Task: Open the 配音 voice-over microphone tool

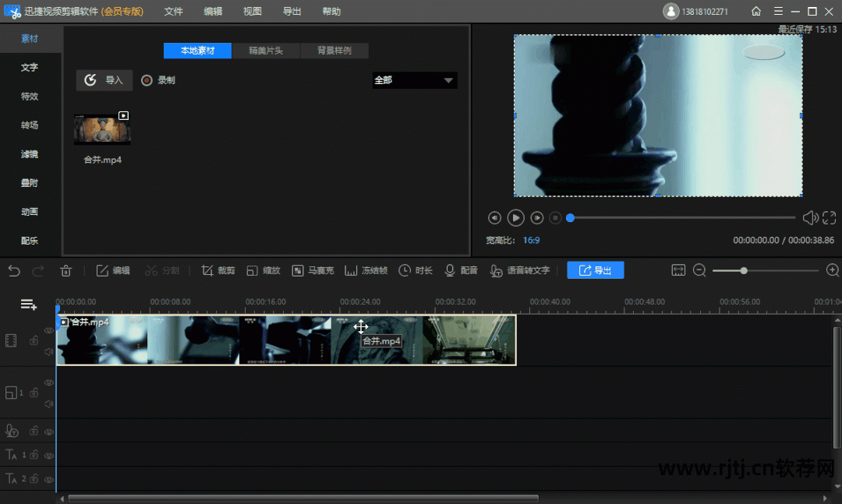Action: click(461, 270)
